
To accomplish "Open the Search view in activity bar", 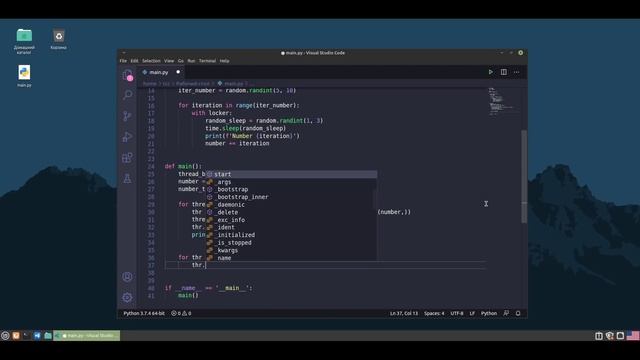I will (x=127, y=95).
